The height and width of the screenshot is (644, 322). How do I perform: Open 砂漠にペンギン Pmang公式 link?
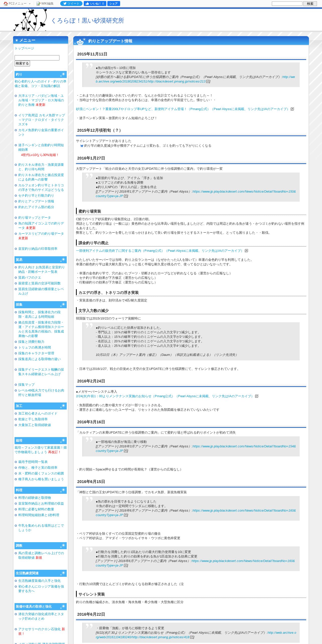click(x=183, y=109)
